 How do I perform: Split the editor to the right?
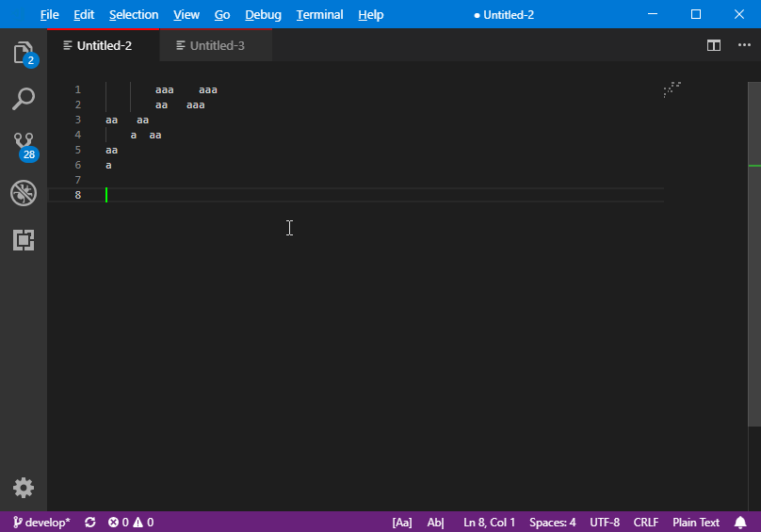[714, 45]
